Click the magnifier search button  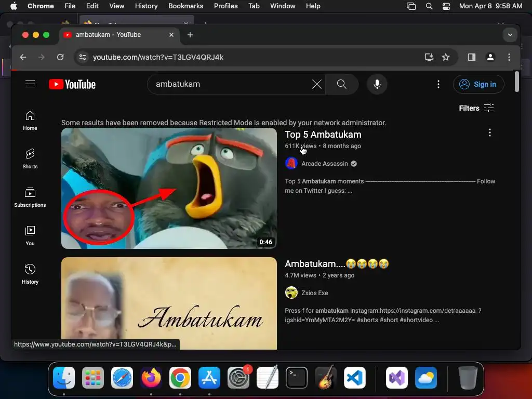tap(342, 84)
